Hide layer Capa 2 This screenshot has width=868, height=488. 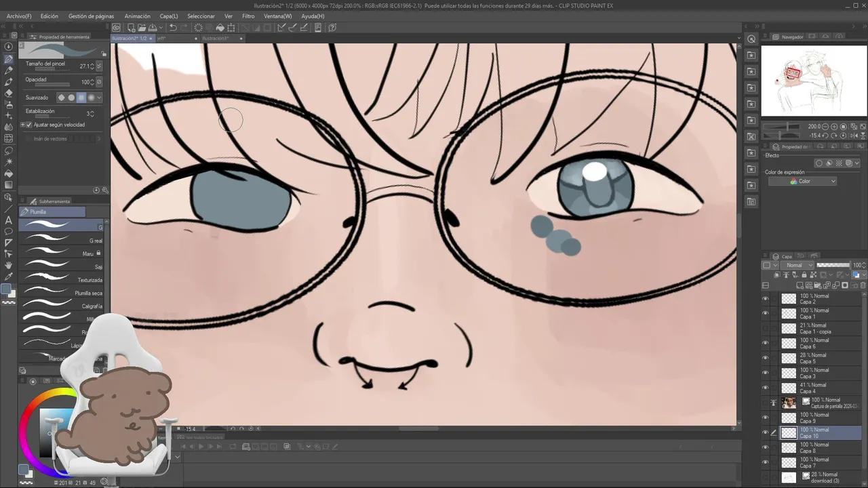pos(766,299)
